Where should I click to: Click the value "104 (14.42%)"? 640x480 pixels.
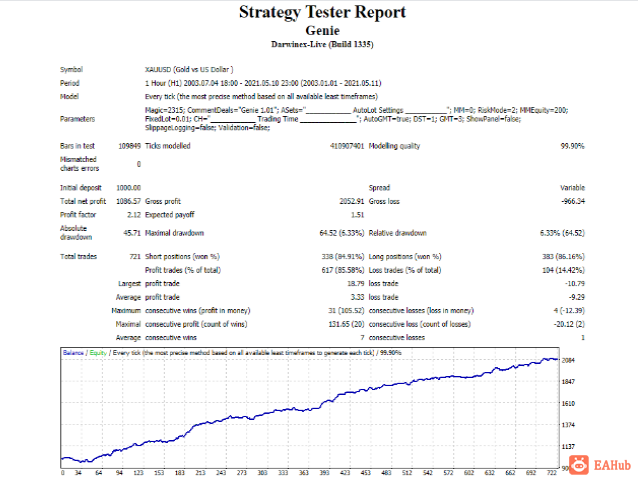(563, 270)
